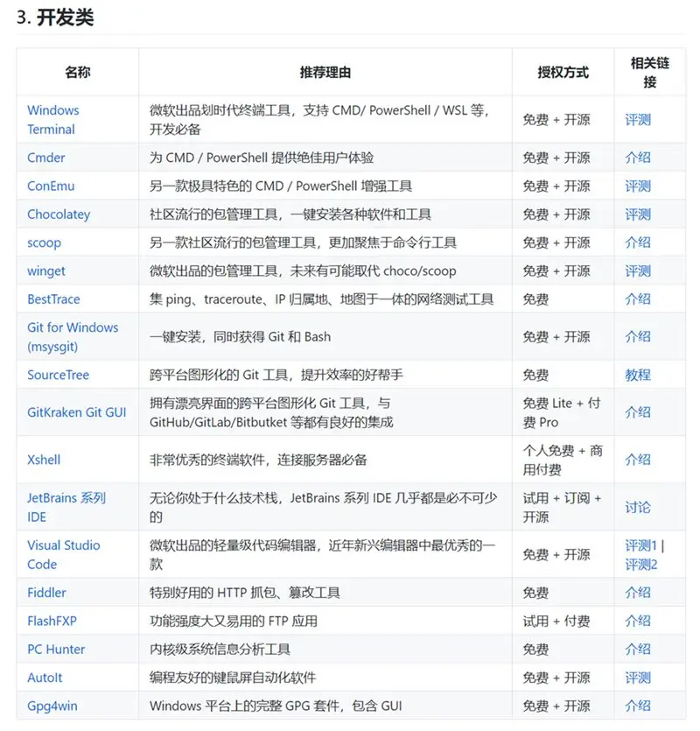Open the SourceTree link
Viewport: 700px width, 731px height.
58,375
